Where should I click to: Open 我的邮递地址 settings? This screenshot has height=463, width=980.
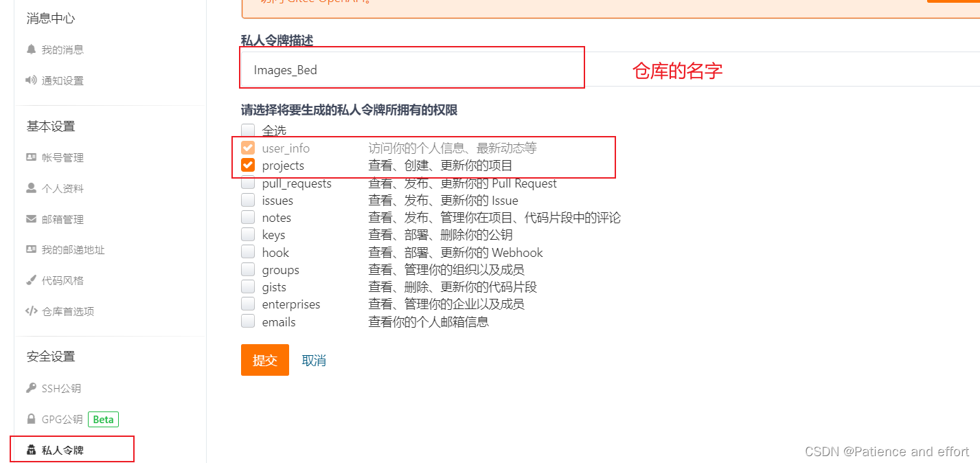(x=73, y=249)
